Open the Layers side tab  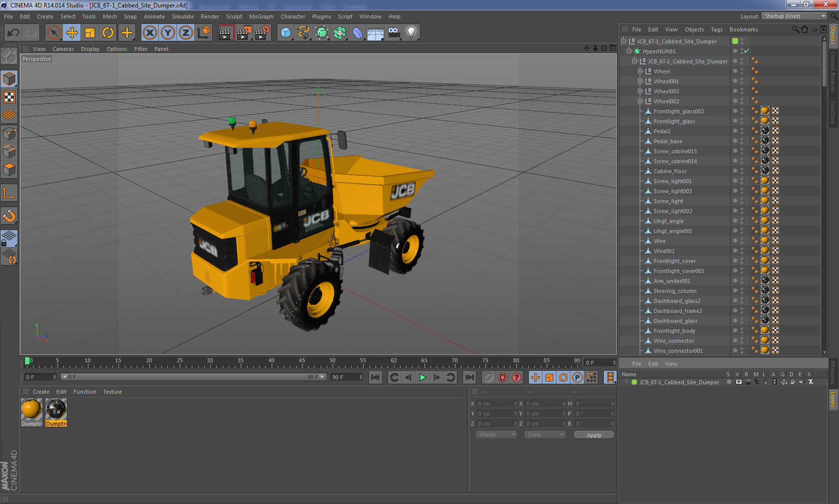tap(833, 399)
